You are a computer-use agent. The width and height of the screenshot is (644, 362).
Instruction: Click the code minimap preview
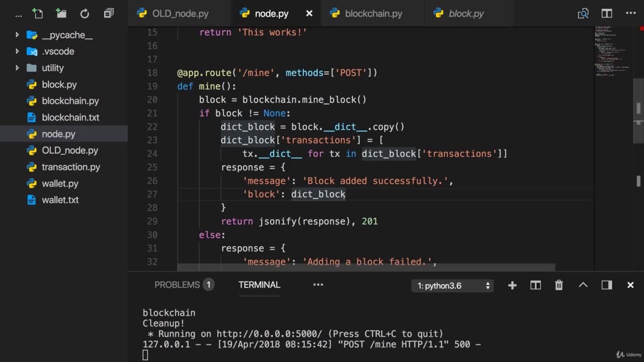pos(612,50)
